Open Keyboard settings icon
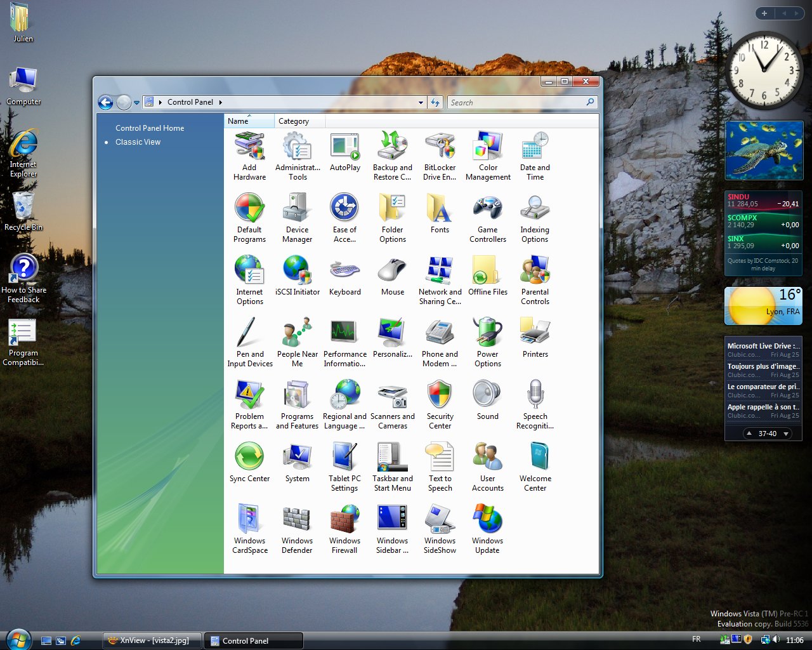The height and width of the screenshot is (650, 812). 344,276
